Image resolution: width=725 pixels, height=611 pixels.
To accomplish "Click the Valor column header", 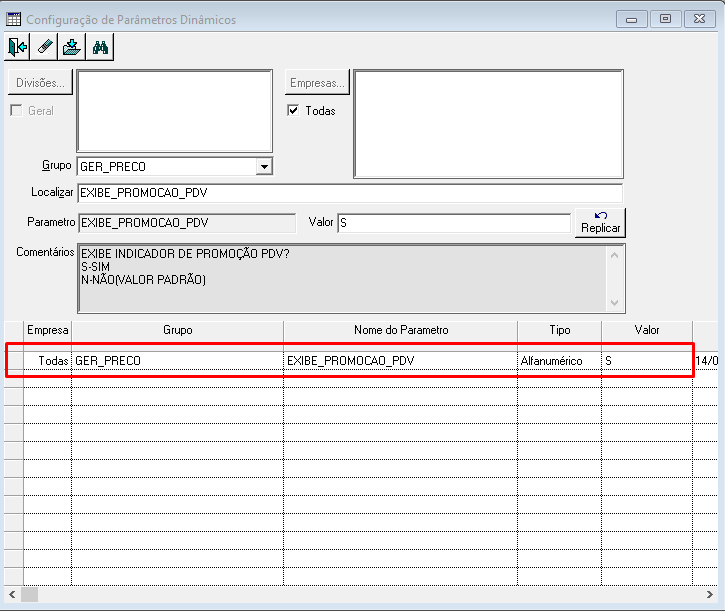I will click(647, 330).
